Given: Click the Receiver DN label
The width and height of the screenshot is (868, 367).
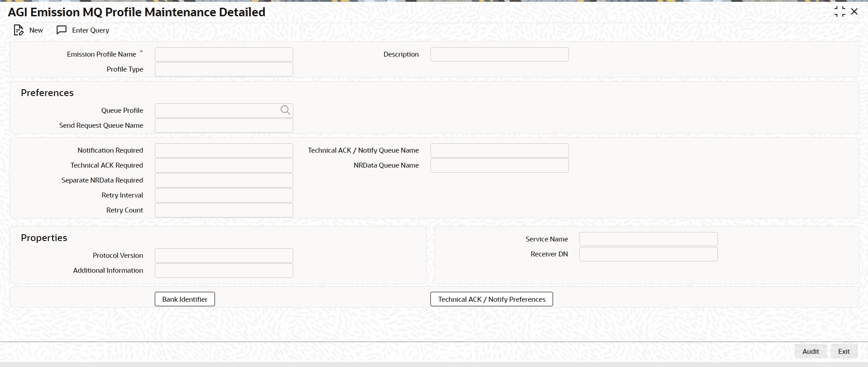Looking at the screenshot, I should 549,254.
